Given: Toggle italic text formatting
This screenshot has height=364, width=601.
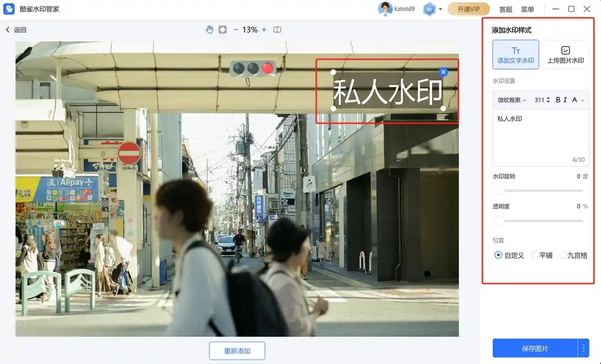Looking at the screenshot, I should [x=565, y=100].
